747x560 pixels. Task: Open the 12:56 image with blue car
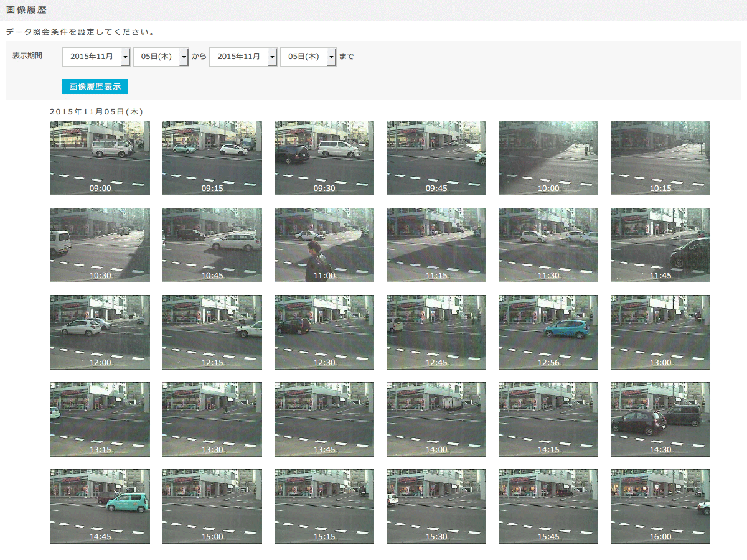pos(548,332)
